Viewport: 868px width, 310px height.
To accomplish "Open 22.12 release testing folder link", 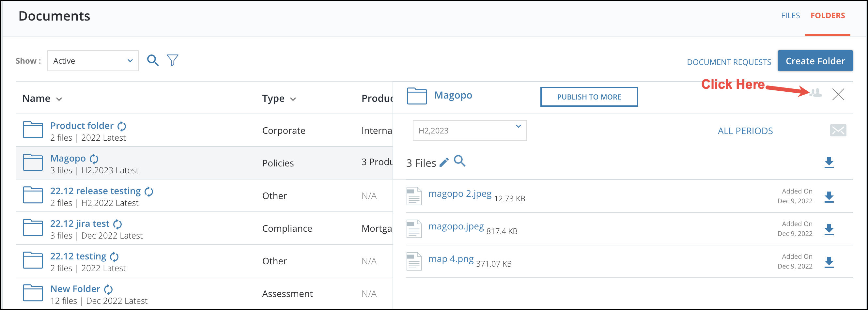I will point(96,191).
